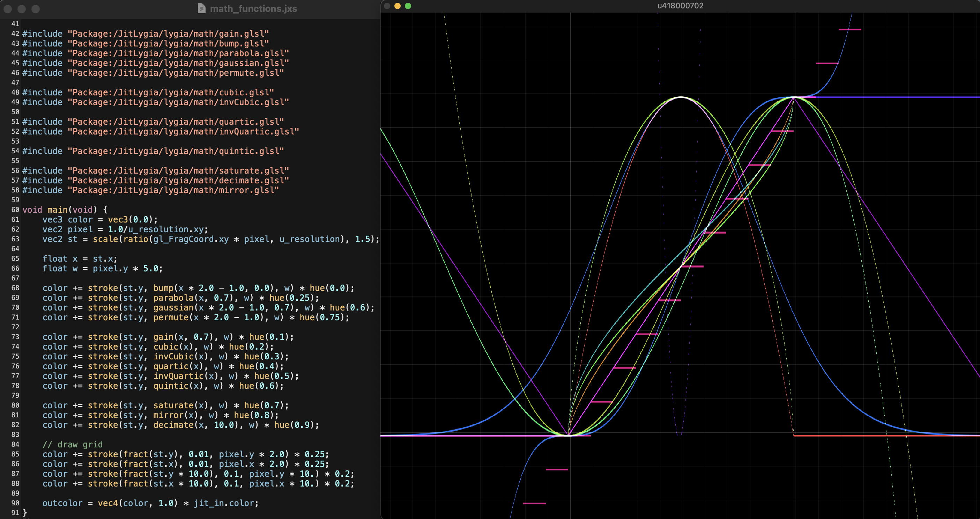Click the closing brace on line 91
The height and width of the screenshot is (519, 980).
tap(25, 512)
